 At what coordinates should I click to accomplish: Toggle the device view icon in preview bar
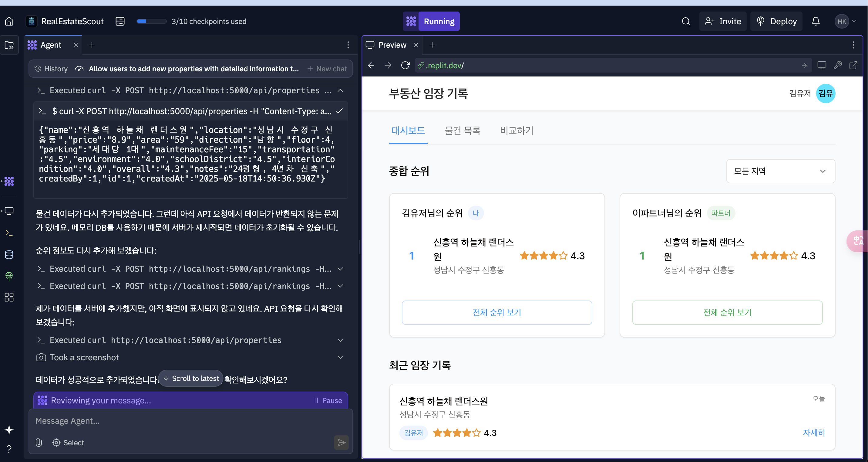coord(822,65)
